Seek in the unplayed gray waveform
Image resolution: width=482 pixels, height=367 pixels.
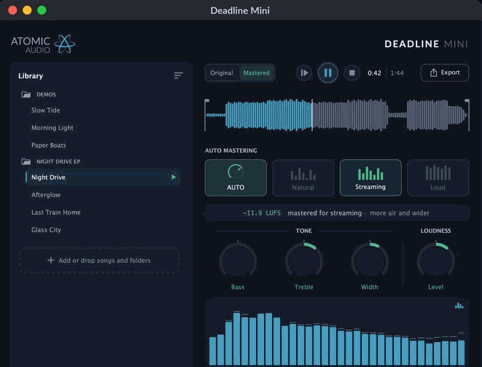click(390, 115)
